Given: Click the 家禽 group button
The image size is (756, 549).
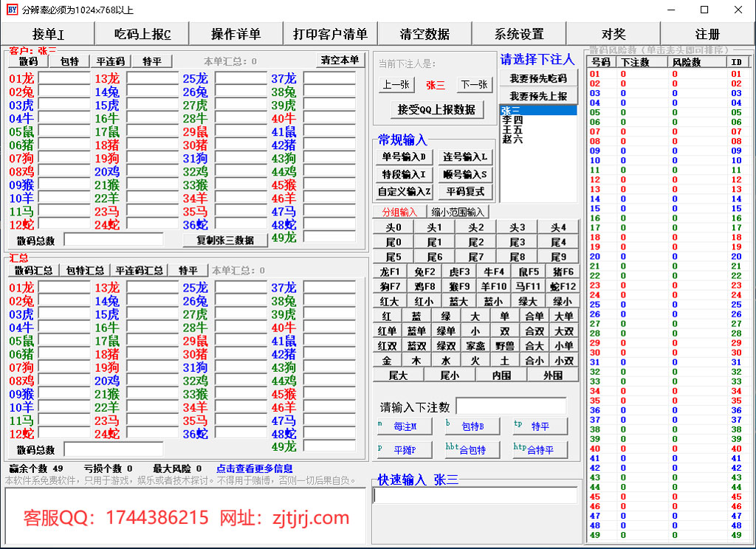Looking at the screenshot, I should pos(475,345).
